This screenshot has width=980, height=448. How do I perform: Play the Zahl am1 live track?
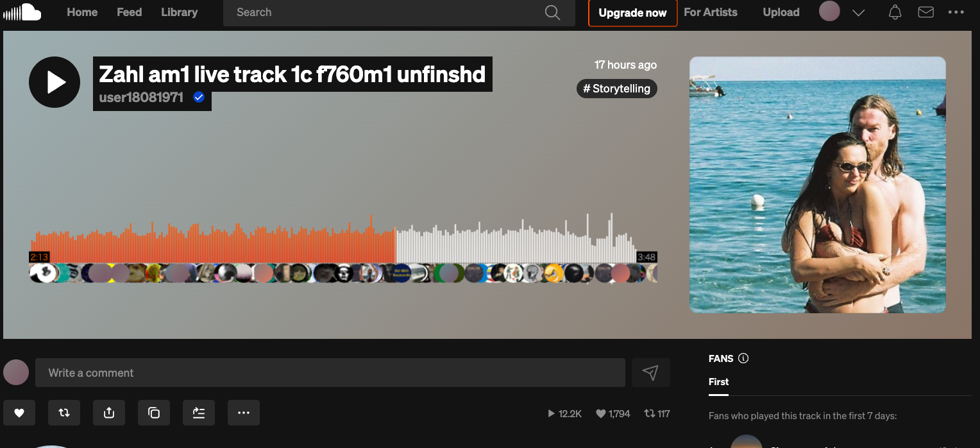point(55,82)
